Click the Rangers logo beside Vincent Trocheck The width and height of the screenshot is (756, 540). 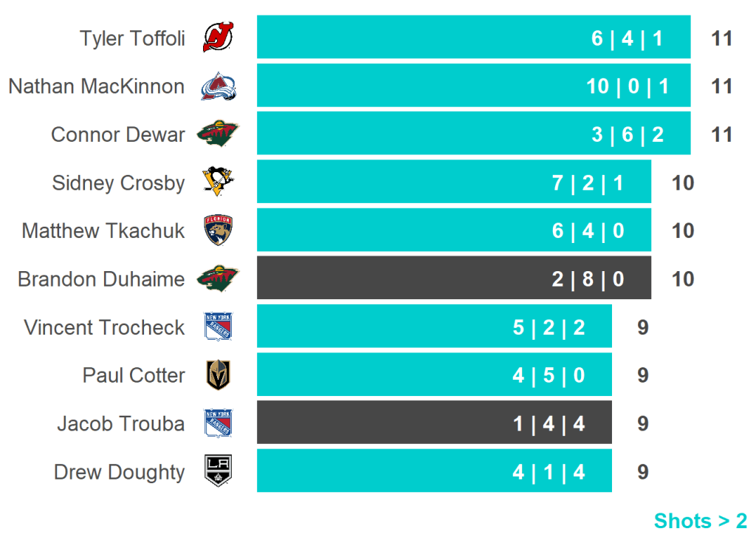pyautogui.click(x=218, y=327)
